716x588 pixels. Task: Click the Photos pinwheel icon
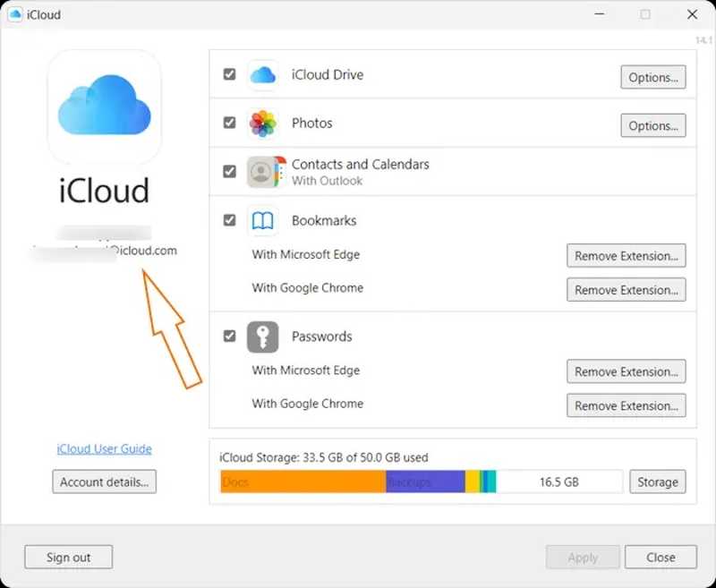[263, 124]
